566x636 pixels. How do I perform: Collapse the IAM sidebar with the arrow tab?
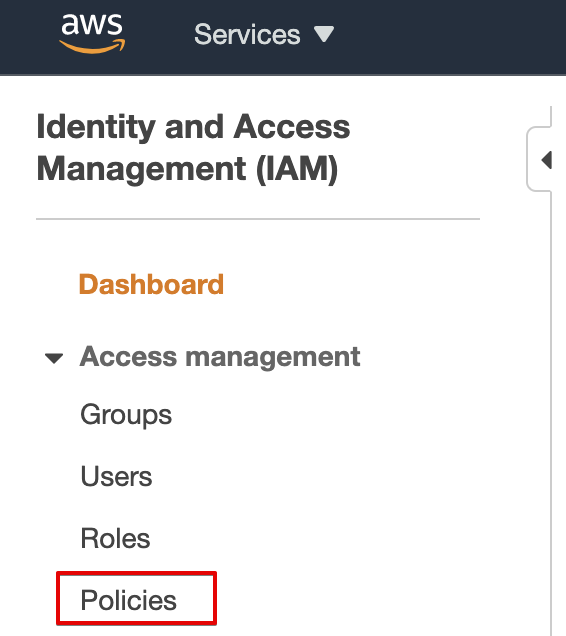click(x=547, y=160)
